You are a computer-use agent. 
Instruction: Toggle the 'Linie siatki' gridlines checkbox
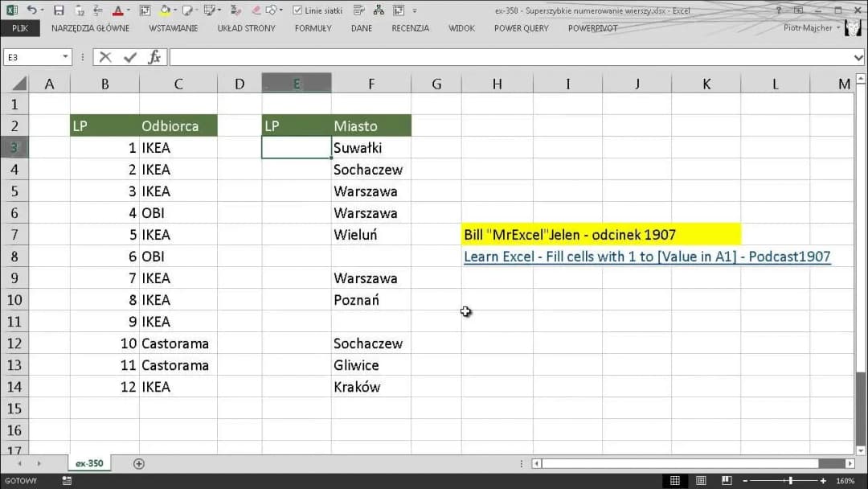click(x=297, y=10)
